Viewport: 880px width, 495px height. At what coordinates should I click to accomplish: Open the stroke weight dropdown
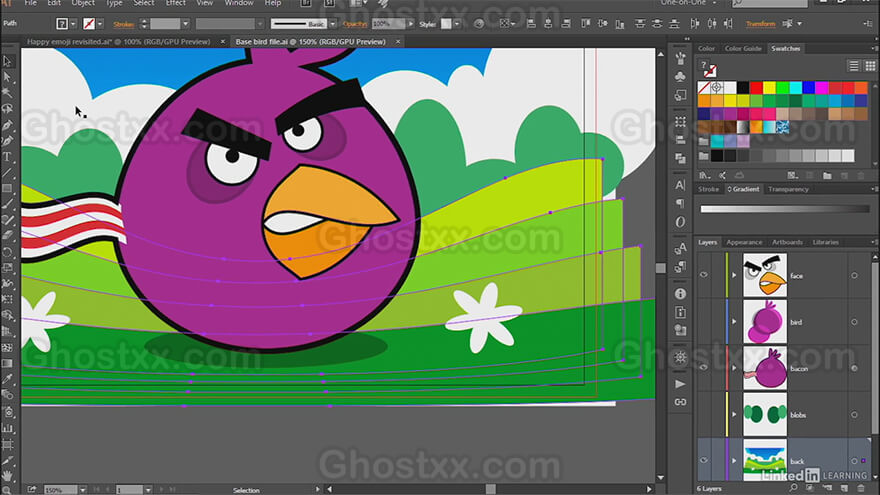pos(185,24)
